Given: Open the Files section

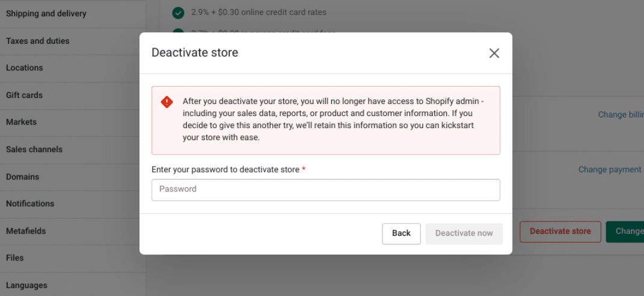Looking at the screenshot, I should click(15, 258).
